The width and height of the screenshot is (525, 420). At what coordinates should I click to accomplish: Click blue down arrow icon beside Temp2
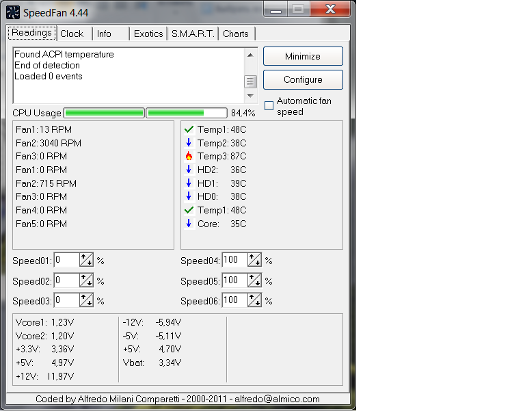pos(189,143)
